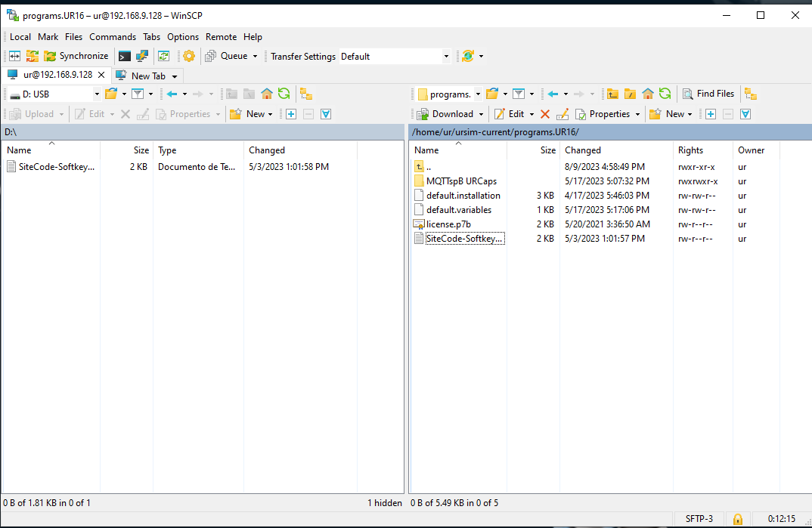Screen dimensions: 812x528
Task: Expand the remote Edit dropdown arrow
Action: pyautogui.click(x=532, y=114)
